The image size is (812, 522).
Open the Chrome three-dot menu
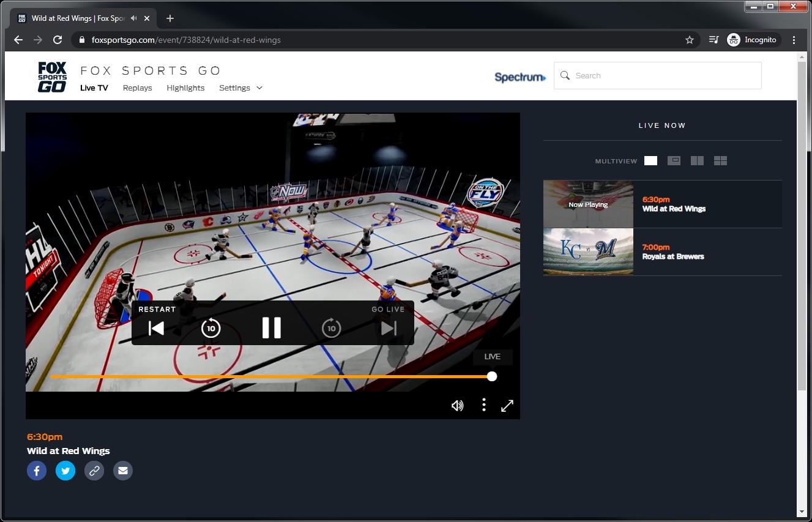(x=794, y=40)
